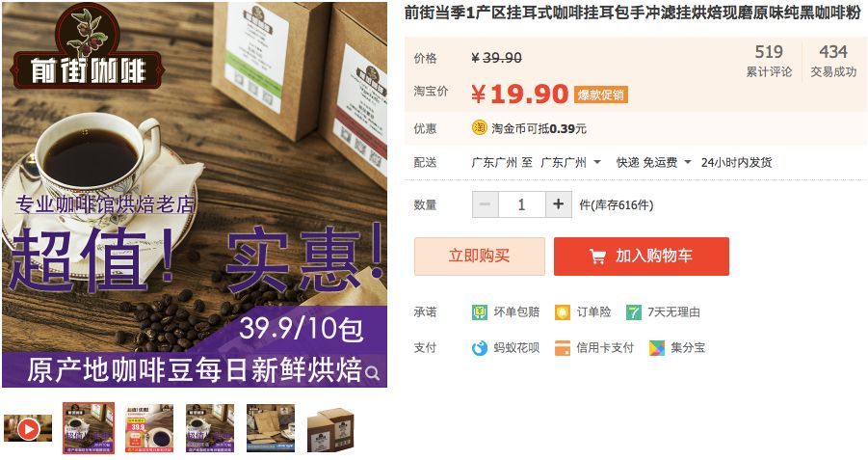
Task: Click the Taojinbi gold coin icon
Action: (x=479, y=128)
